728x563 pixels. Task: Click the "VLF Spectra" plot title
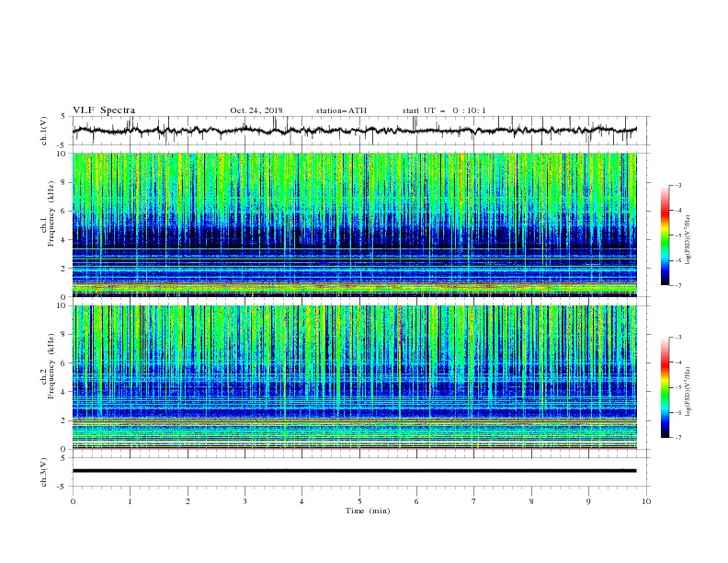104,110
